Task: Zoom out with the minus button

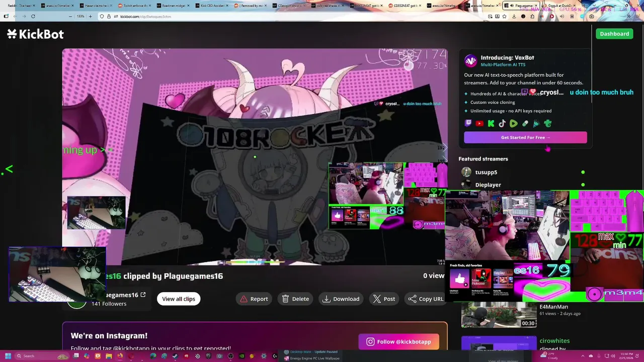Action: click(x=70, y=16)
